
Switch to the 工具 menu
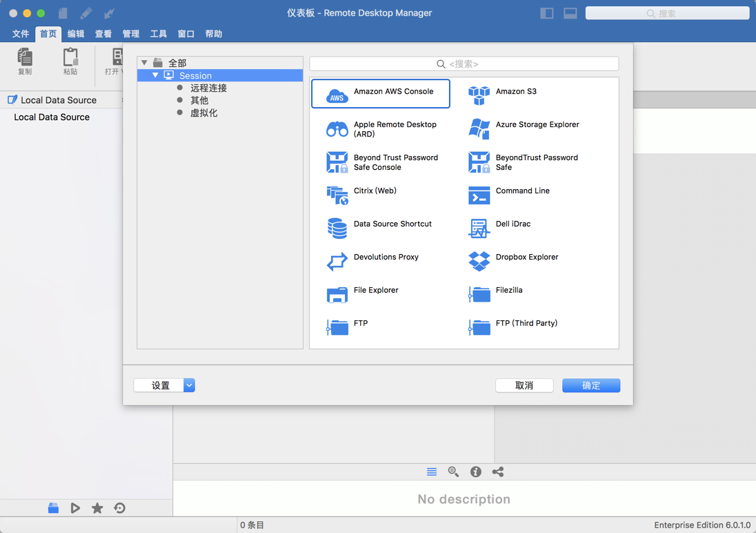click(159, 32)
